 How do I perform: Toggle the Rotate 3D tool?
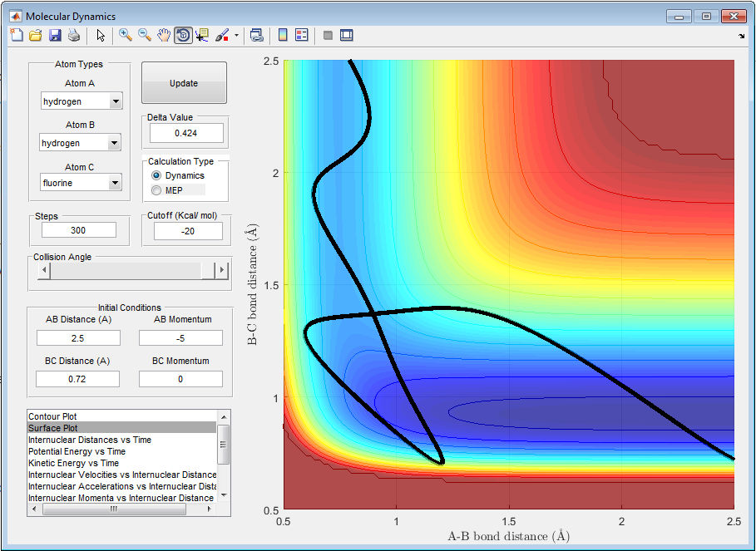click(183, 35)
